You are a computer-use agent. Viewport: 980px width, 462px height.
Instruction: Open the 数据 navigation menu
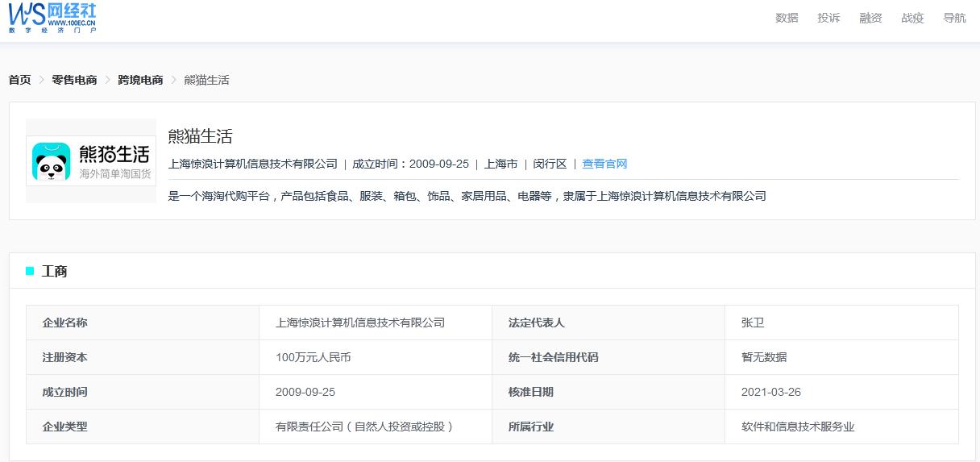786,18
